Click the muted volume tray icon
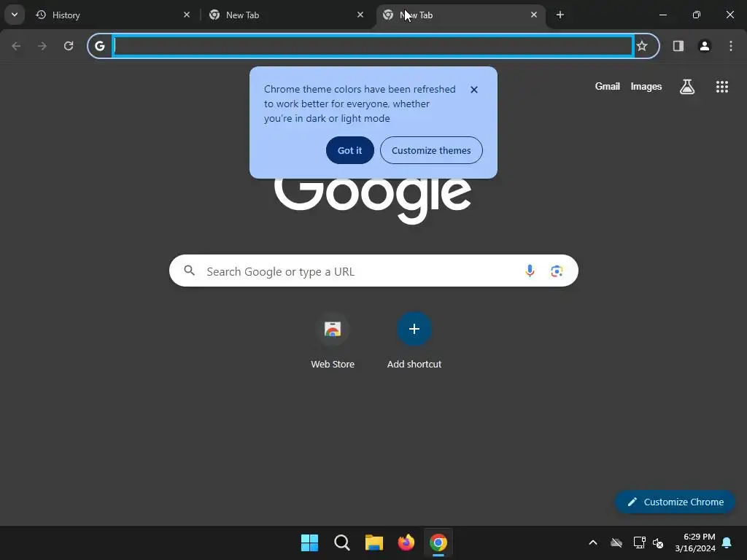Screen dimensions: 747x560 point(658,542)
